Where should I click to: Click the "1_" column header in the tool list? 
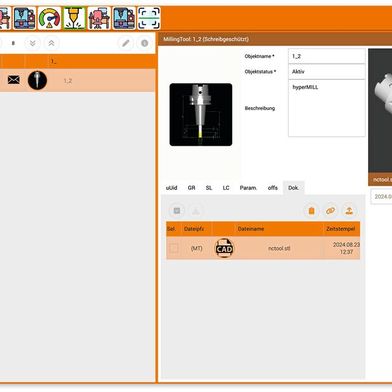(53, 62)
